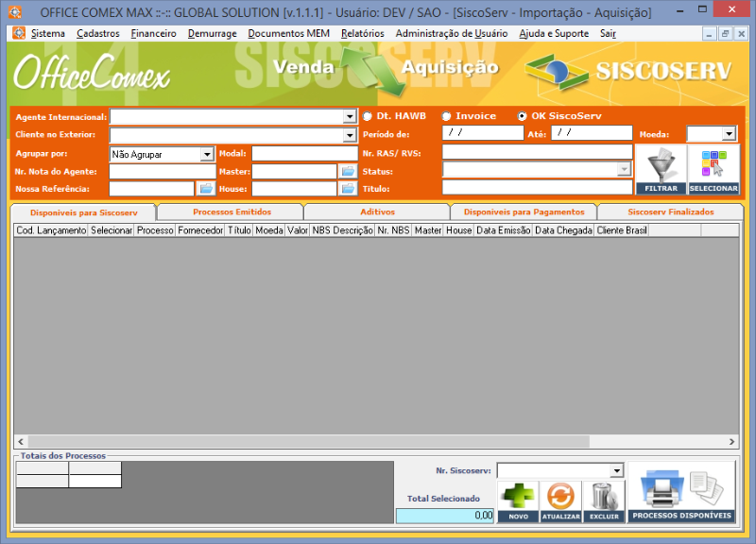This screenshot has height=544, width=756.
Task: Minimize the inner SiscoServ child window
Action: click(x=709, y=34)
